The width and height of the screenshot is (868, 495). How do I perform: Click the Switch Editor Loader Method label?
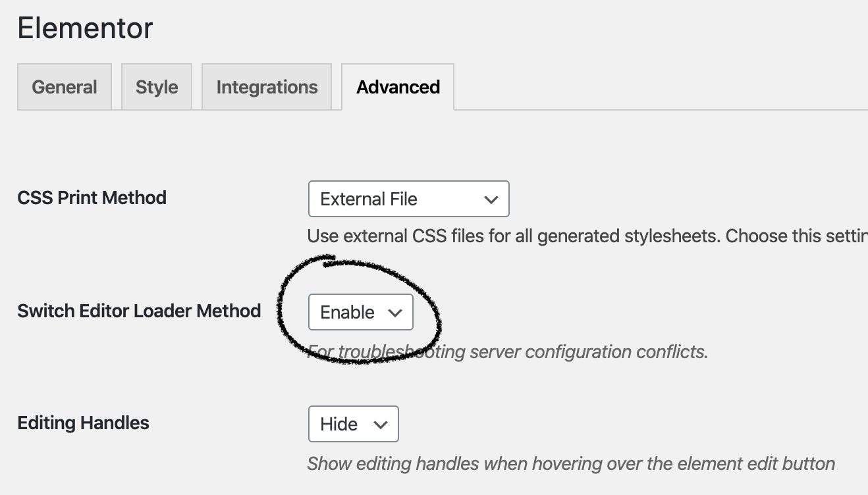click(x=140, y=311)
